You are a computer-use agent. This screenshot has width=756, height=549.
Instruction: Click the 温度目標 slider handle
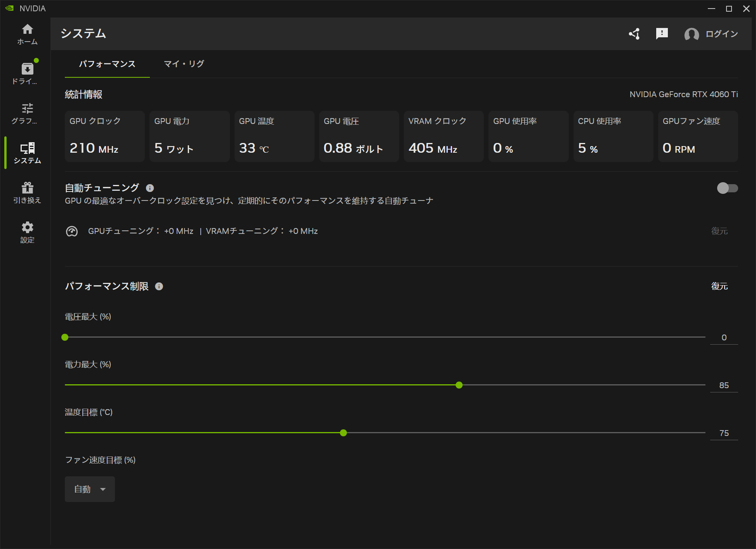(x=343, y=433)
